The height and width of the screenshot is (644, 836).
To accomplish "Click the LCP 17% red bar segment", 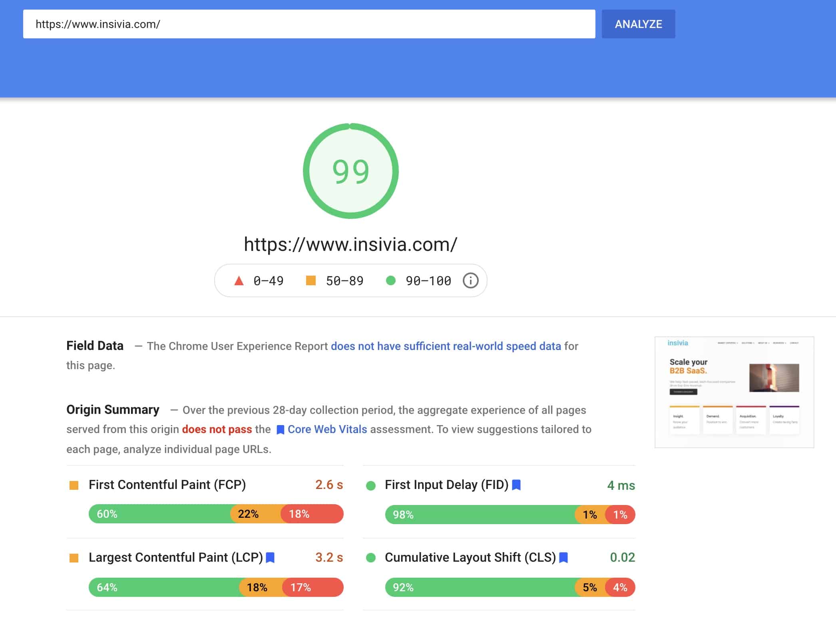I will pos(313,587).
